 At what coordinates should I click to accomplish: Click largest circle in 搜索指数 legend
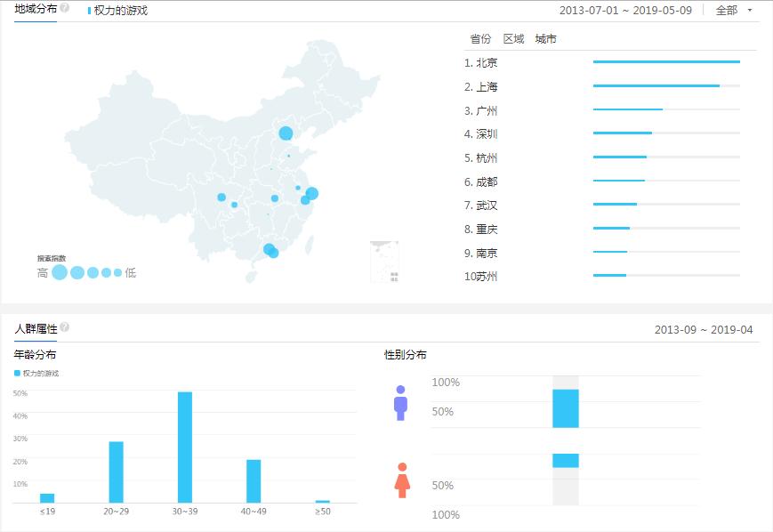(x=60, y=272)
